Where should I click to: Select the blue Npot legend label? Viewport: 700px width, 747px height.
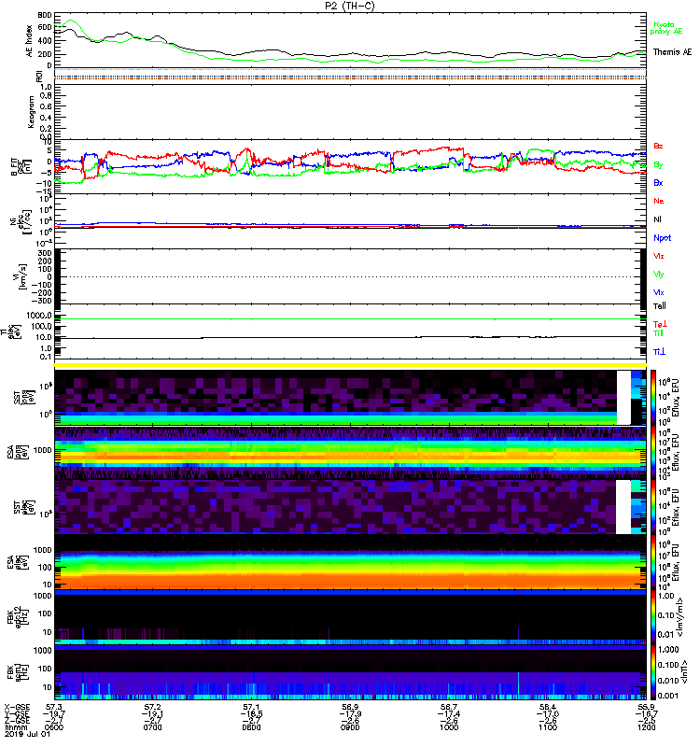coord(663,238)
